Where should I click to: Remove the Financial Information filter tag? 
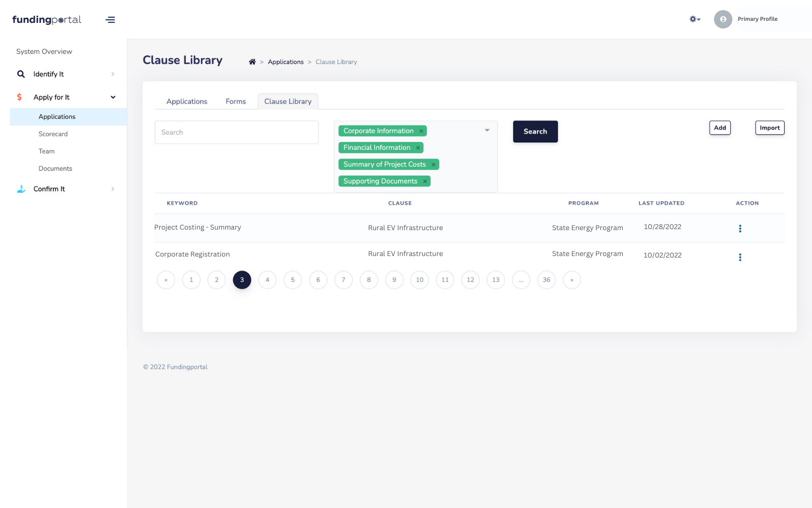[417, 147]
